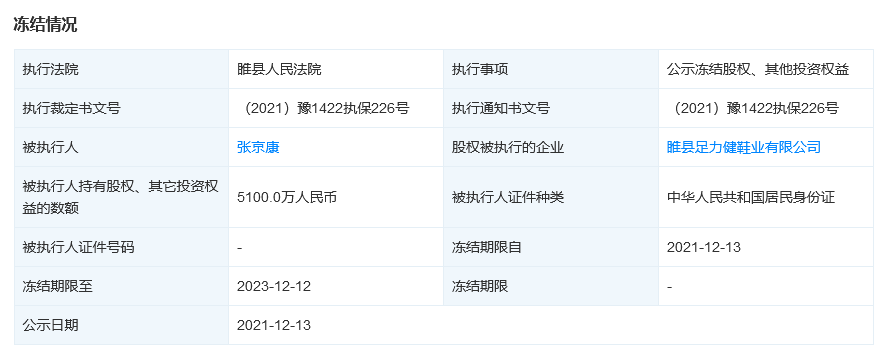Image resolution: width=887 pixels, height=361 pixels.
Task: Select the 公示日期 value 2021-12-13
Action: click(x=274, y=325)
